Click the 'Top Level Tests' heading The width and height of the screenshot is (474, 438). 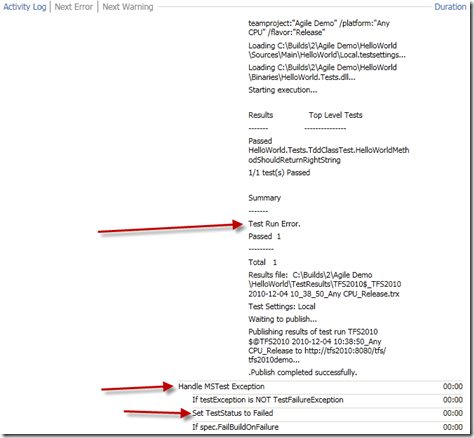[x=335, y=115]
